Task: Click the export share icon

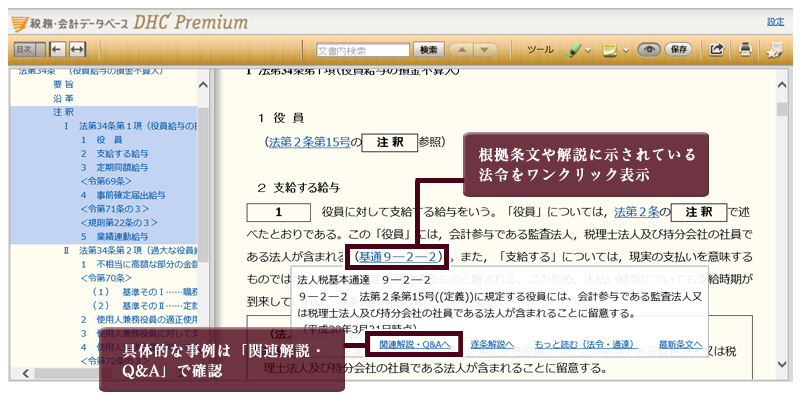Action: (717, 49)
